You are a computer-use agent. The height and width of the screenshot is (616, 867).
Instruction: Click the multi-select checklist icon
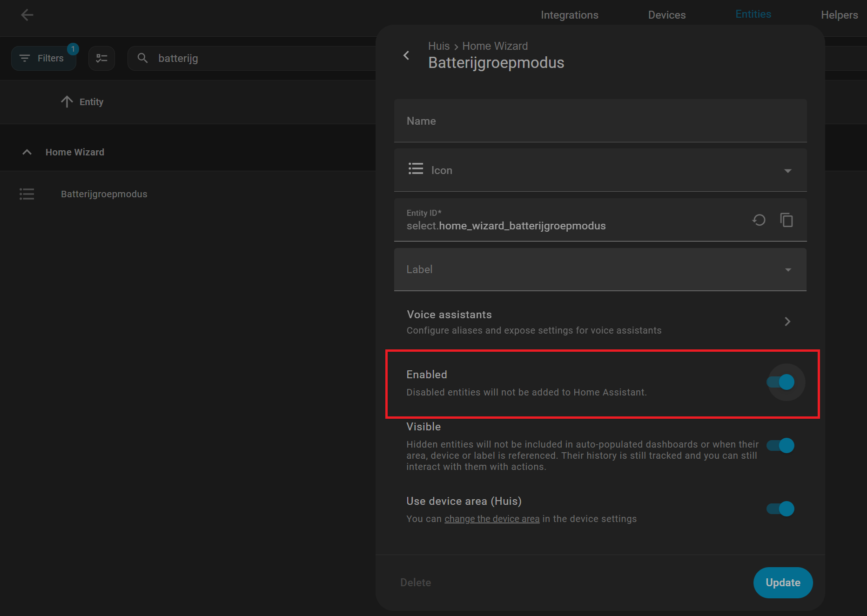[101, 58]
